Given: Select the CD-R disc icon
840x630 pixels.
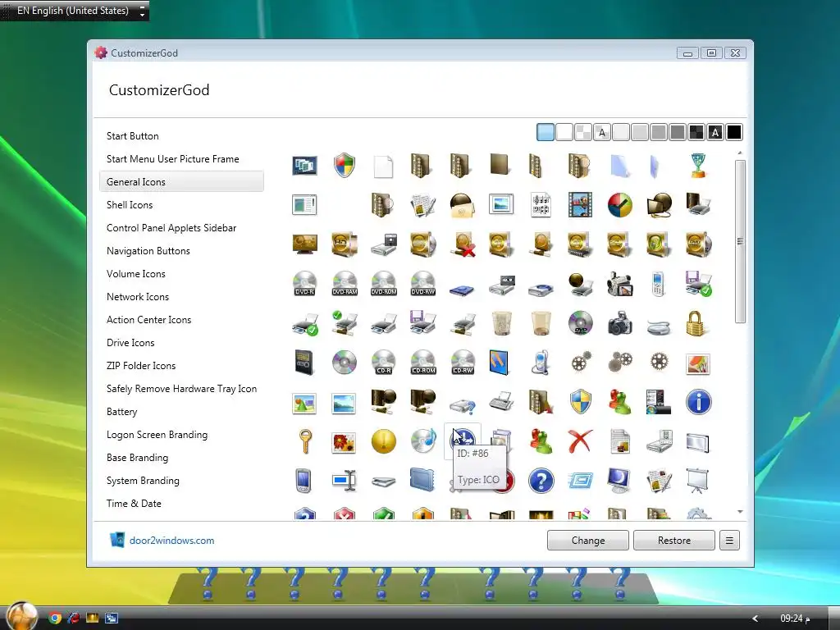Looking at the screenshot, I should point(384,363).
